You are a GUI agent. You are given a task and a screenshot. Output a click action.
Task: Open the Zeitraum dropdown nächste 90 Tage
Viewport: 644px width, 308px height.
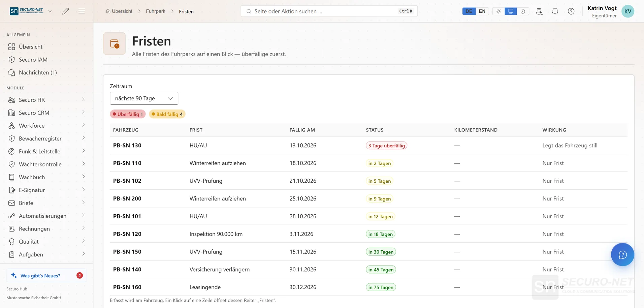(x=144, y=98)
